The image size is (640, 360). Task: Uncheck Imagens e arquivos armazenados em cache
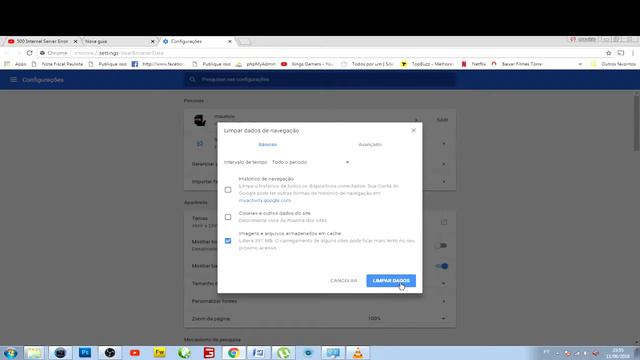(x=228, y=241)
